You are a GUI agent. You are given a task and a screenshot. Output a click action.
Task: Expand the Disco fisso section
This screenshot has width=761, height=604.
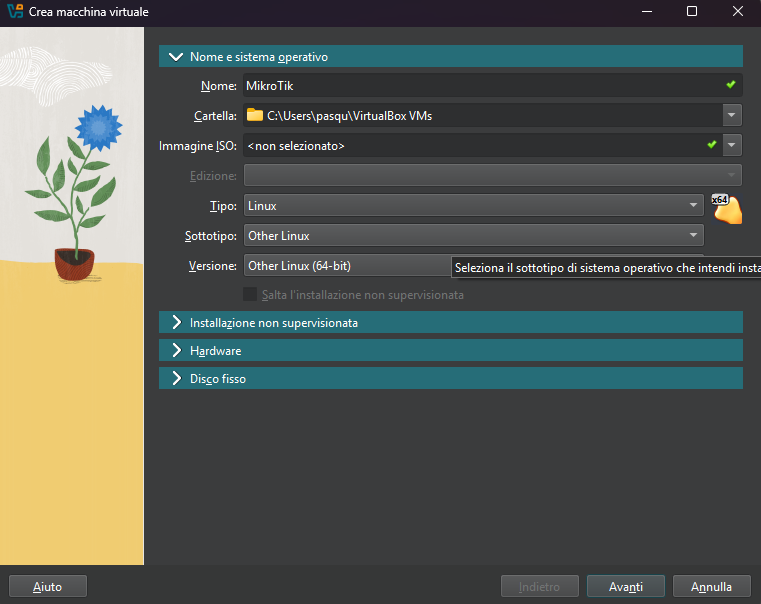(451, 378)
